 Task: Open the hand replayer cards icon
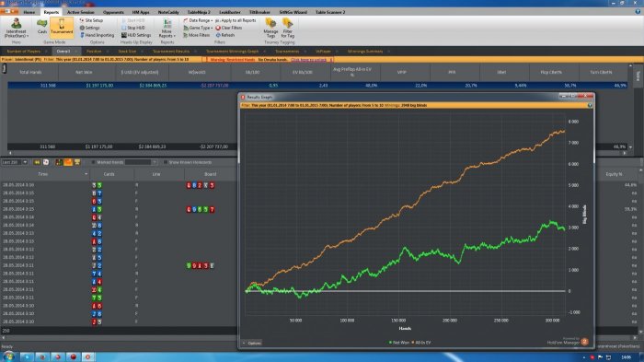[x=46, y=162]
